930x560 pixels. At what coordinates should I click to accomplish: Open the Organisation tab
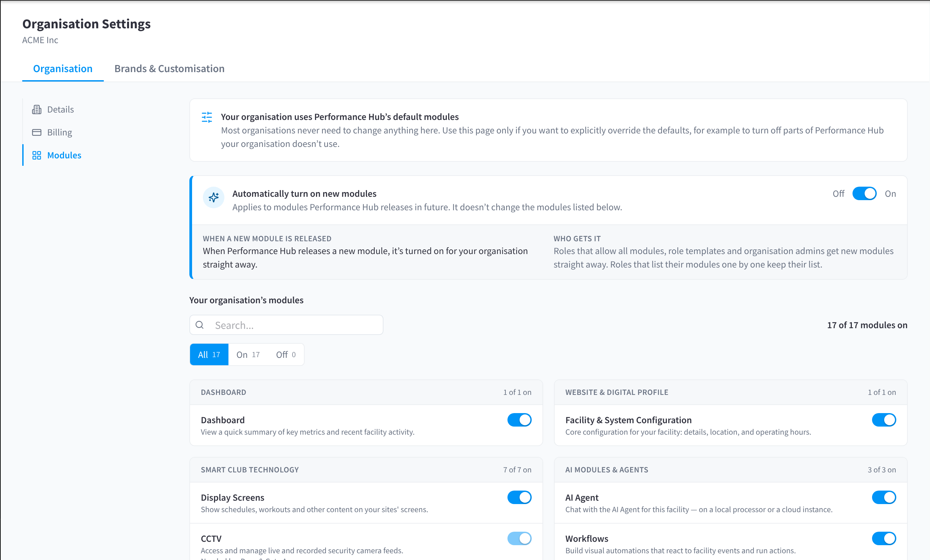[x=63, y=69]
